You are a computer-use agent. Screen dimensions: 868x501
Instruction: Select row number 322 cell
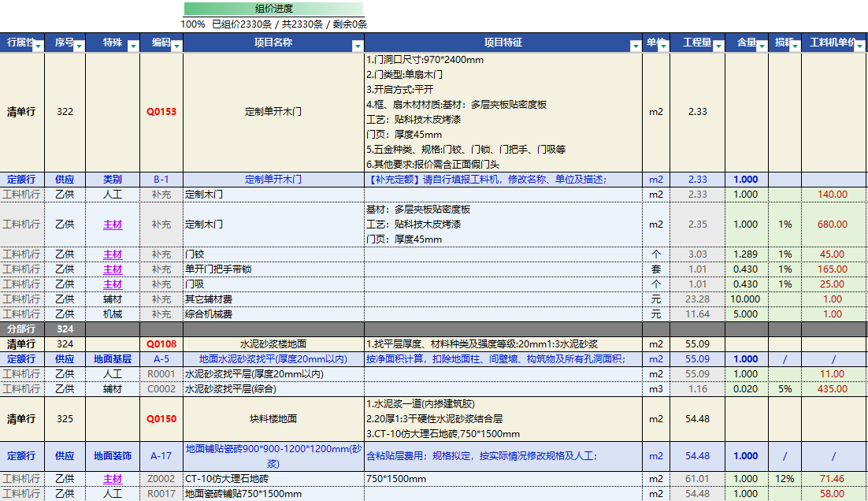65,112
